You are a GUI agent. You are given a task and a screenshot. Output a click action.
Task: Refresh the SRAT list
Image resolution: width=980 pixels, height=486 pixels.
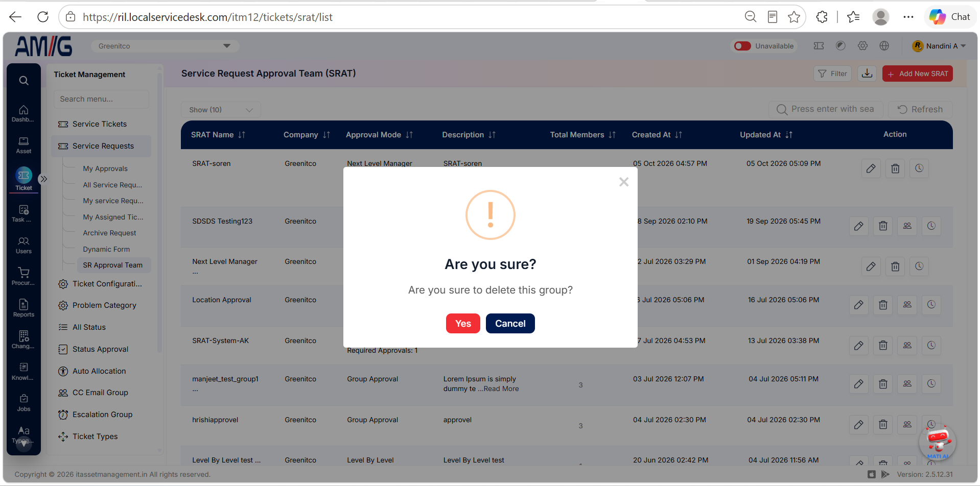tap(920, 109)
